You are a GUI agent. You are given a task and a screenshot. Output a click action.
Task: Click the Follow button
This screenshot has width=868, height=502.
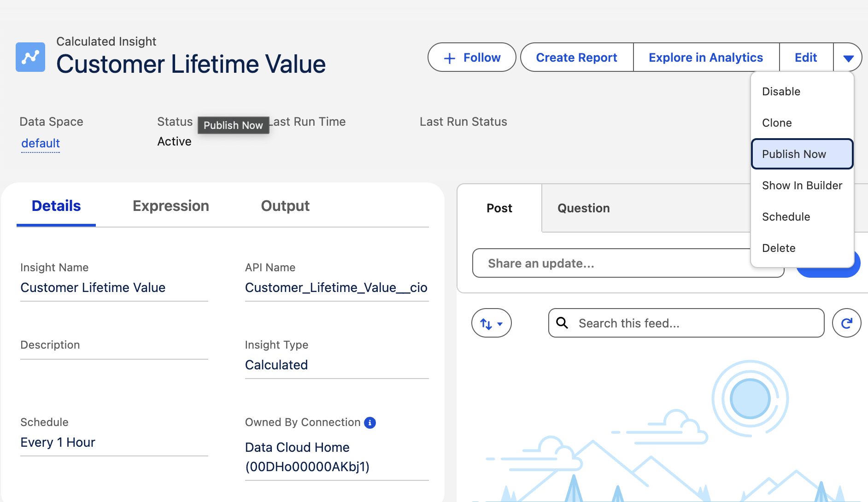pyautogui.click(x=472, y=58)
